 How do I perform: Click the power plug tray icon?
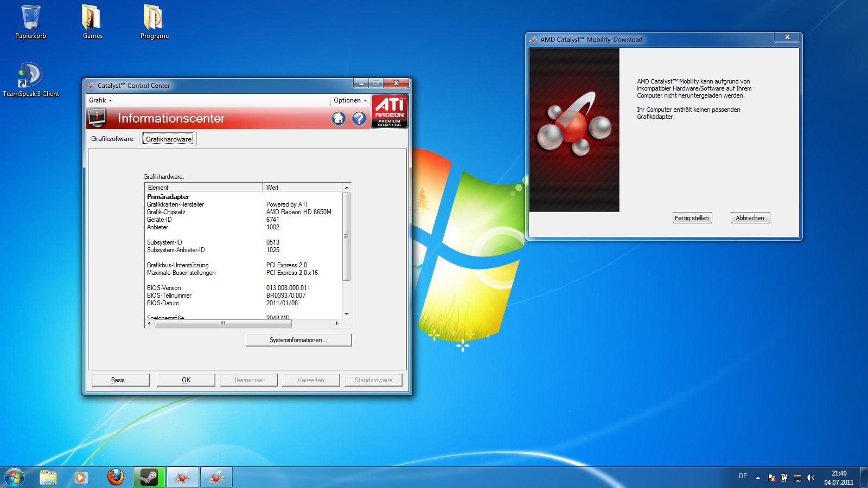[x=784, y=478]
